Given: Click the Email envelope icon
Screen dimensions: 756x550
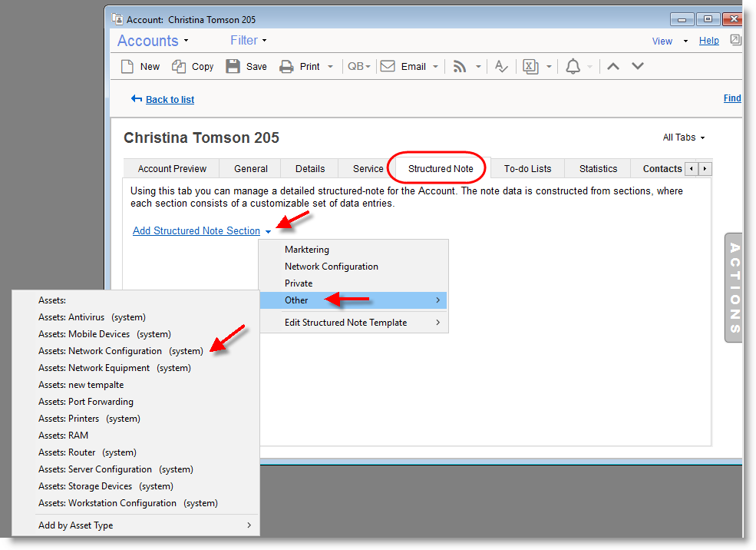Looking at the screenshot, I should click(x=388, y=67).
